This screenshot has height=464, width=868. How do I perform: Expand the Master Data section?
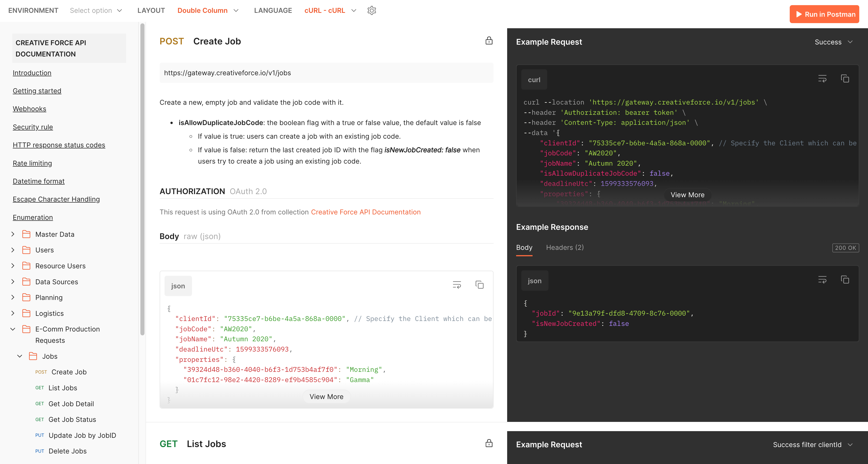[x=13, y=234]
